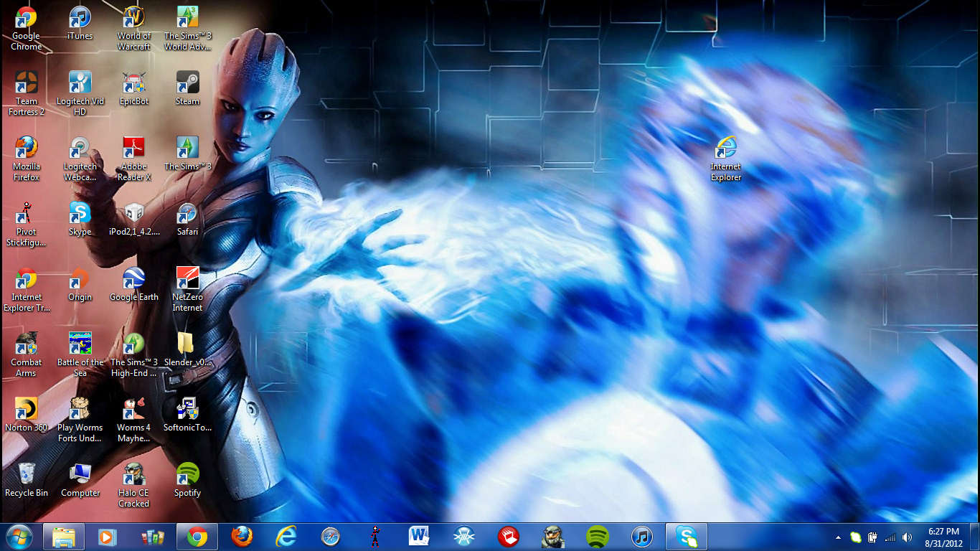The image size is (980, 551).
Task: Click the taskbar clock and date
Action: [x=943, y=537]
